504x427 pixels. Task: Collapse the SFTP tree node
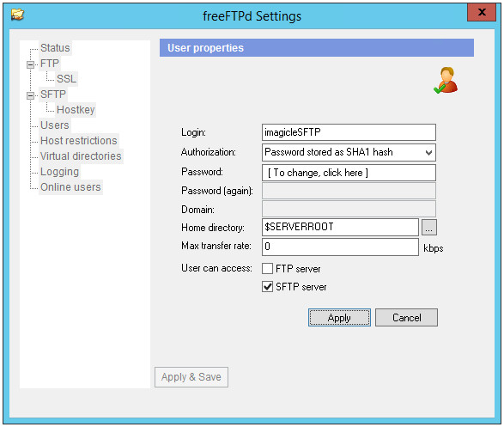tap(30, 95)
